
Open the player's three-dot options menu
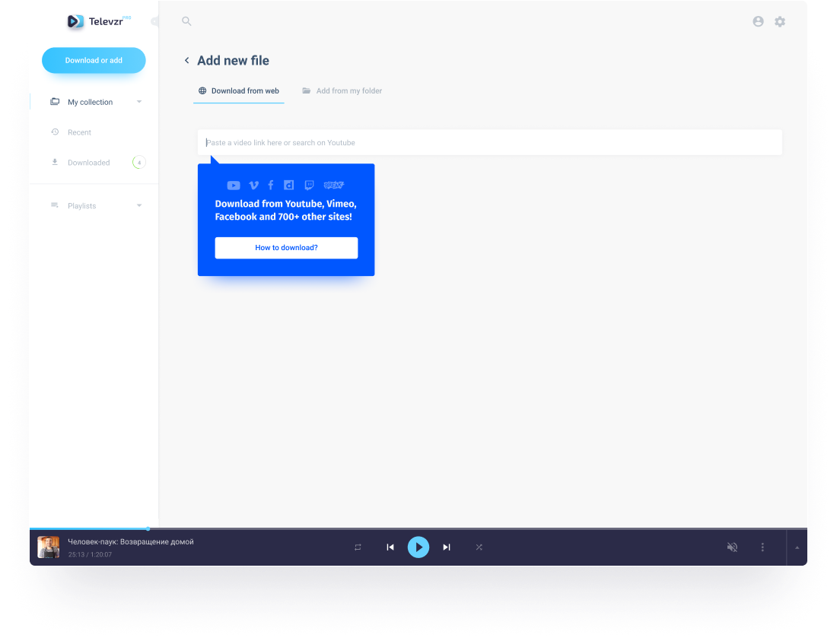click(x=762, y=547)
